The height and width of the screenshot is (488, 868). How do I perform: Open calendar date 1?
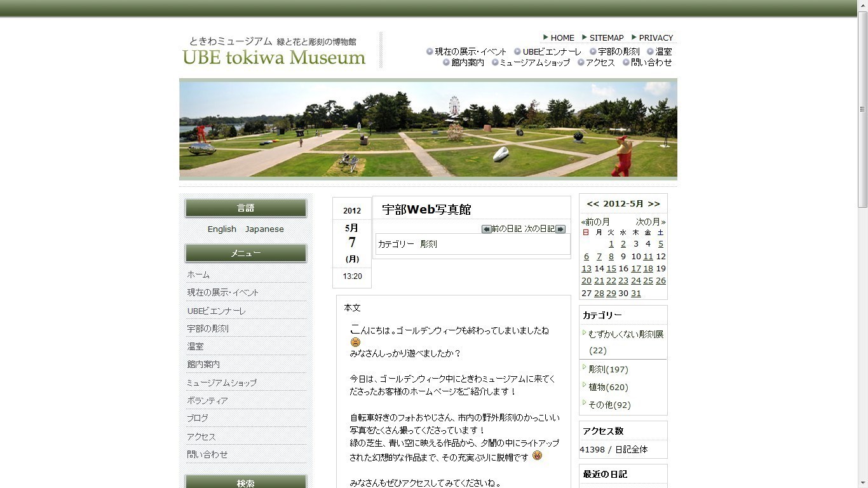point(611,244)
